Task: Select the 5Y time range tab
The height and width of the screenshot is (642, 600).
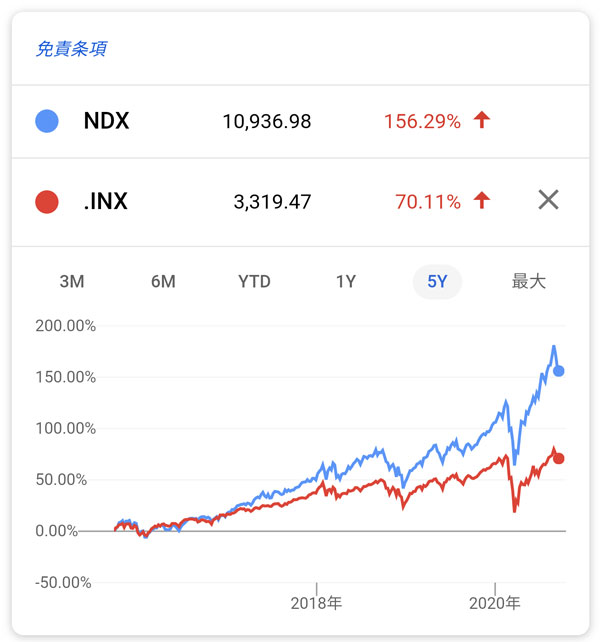Action: pyautogui.click(x=437, y=282)
